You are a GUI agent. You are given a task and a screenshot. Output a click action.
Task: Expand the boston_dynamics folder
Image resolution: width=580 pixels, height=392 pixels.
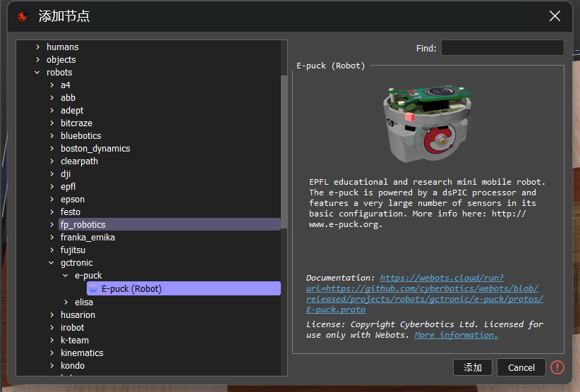(x=52, y=149)
